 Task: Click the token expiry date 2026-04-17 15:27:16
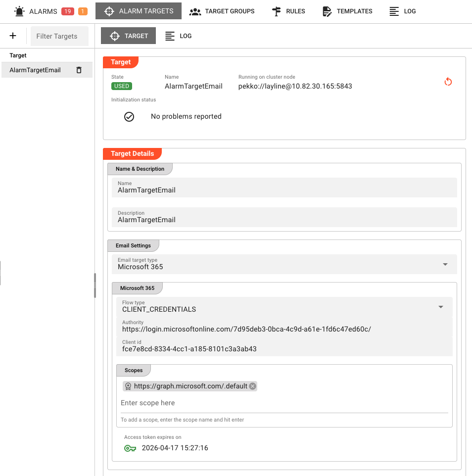(175, 448)
